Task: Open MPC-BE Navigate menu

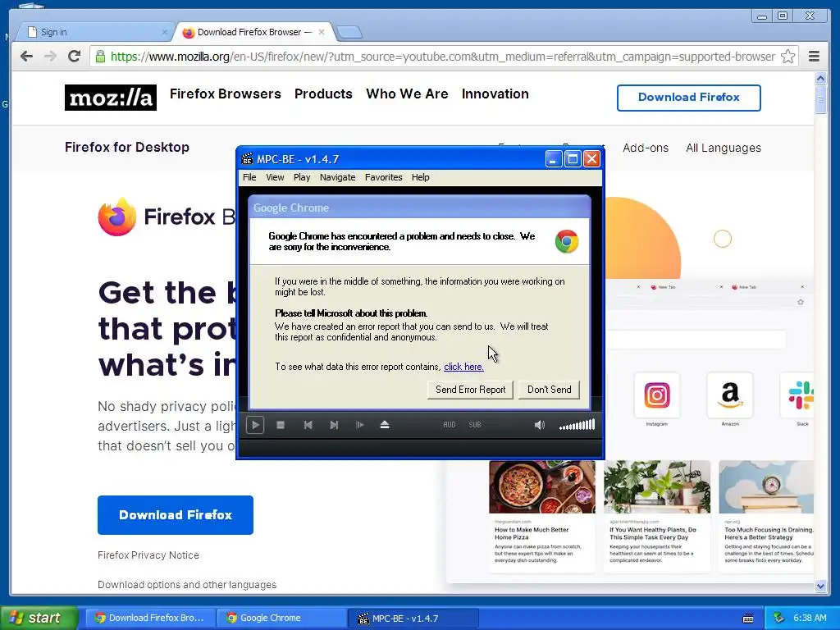Action: (x=337, y=177)
